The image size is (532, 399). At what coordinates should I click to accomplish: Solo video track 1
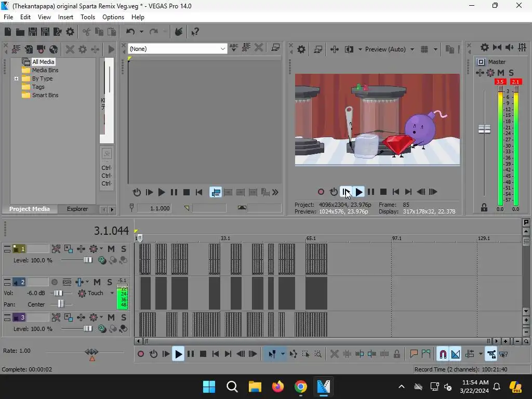(124, 249)
